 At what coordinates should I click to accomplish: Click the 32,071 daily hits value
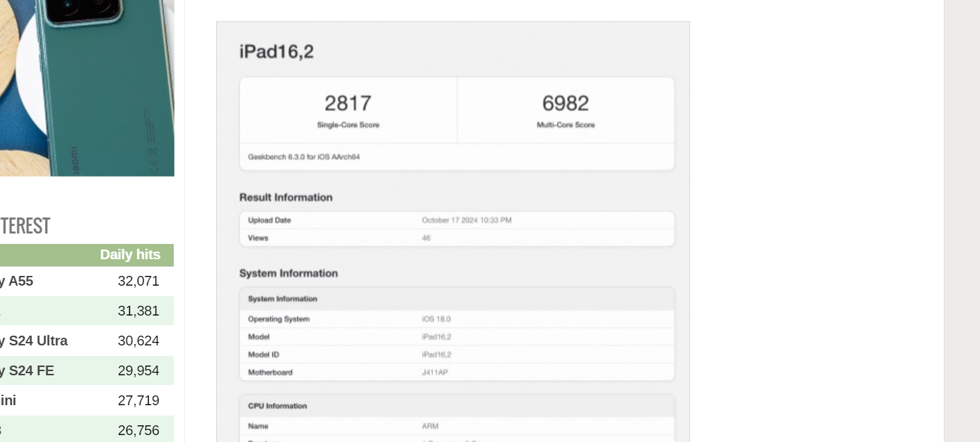[x=138, y=281]
